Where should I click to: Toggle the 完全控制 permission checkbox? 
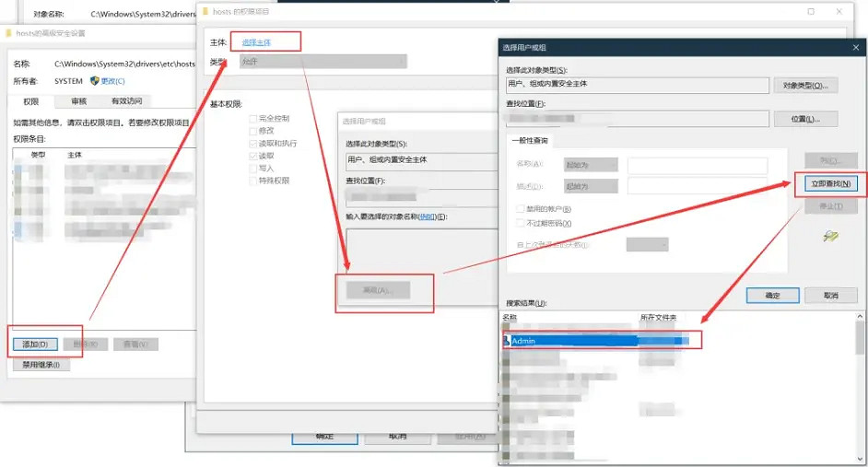click(x=252, y=119)
